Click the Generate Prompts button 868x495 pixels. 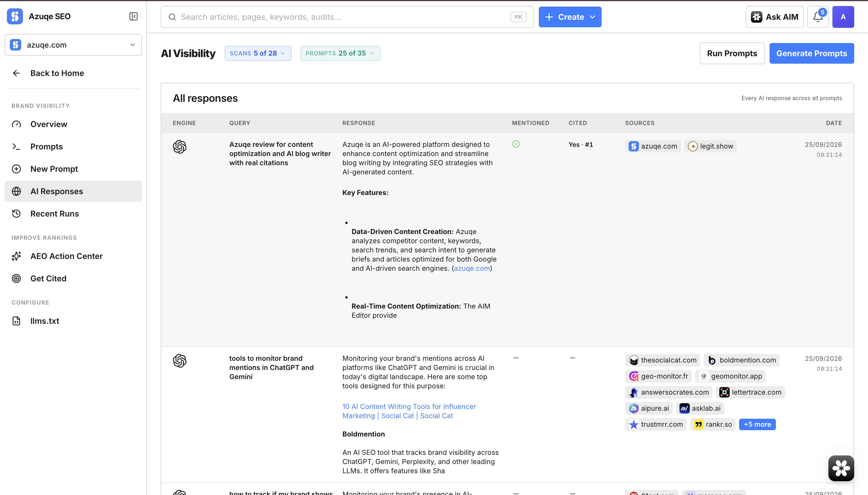[x=811, y=53]
